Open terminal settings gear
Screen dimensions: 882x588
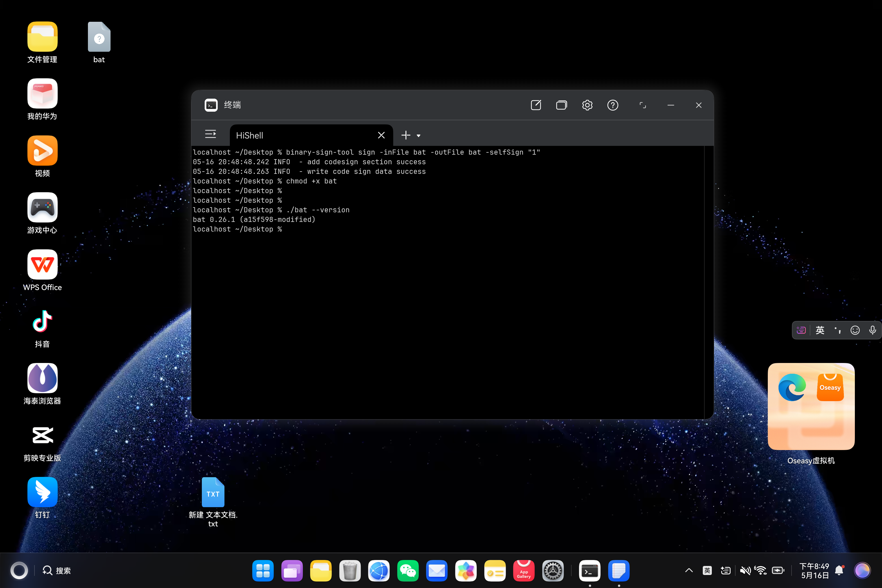pyautogui.click(x=587, y=105)
